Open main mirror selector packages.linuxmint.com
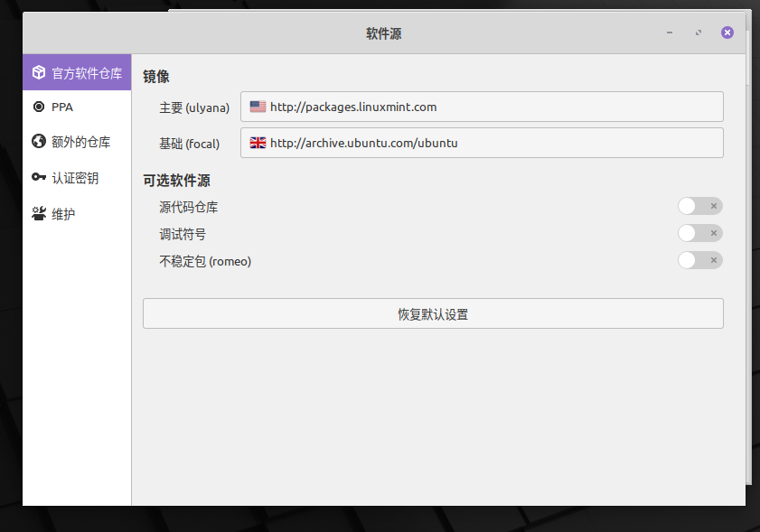This screenshot has height=532, width=760. [x=481, y=107]
